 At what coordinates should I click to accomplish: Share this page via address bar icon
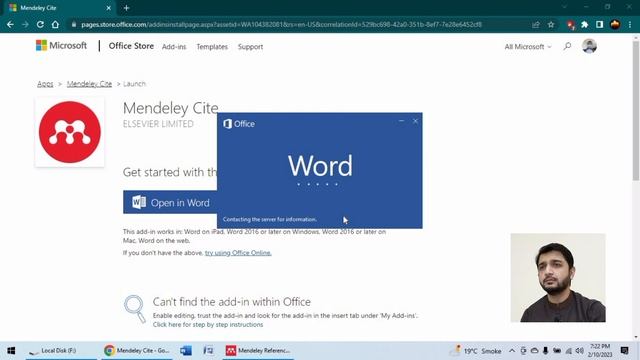(536, 24)
